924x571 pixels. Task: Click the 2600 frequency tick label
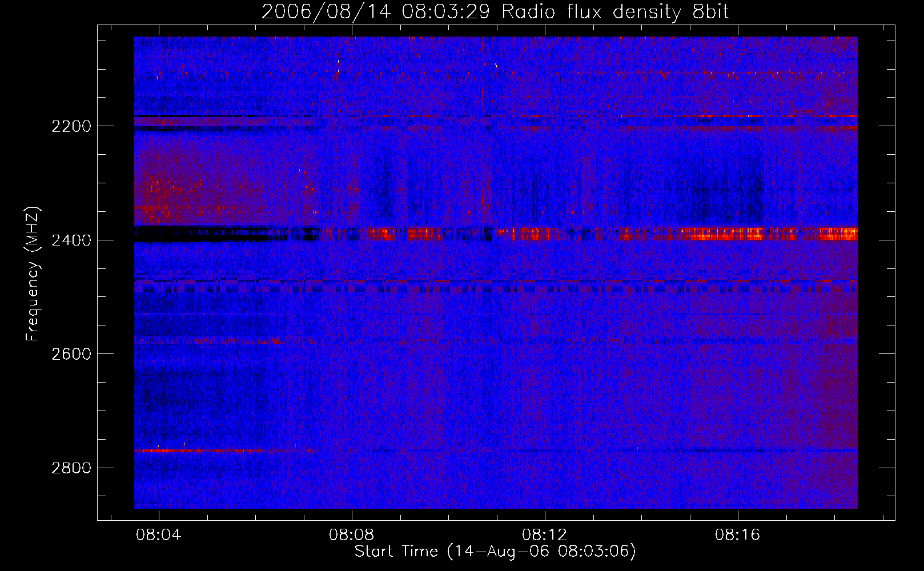pos(71,354)
